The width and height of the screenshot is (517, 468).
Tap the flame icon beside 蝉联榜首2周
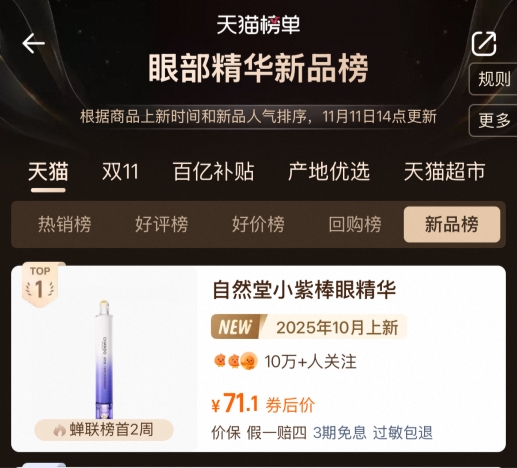60,430
